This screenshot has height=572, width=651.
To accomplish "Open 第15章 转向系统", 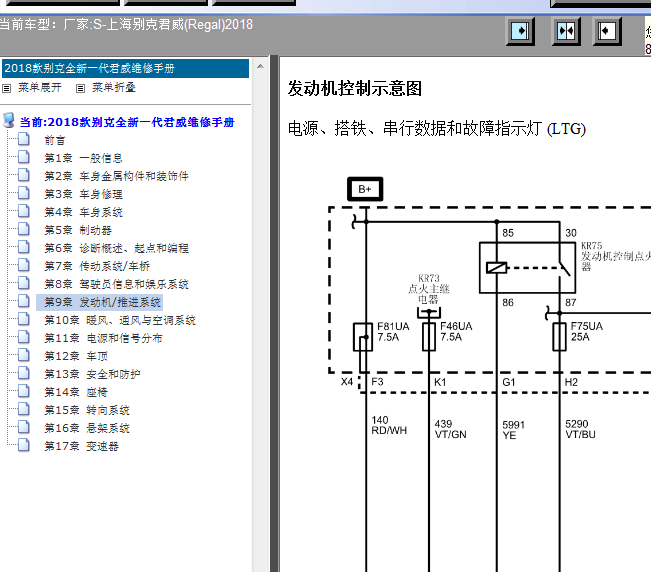I will pyautogui.click(x=87, y=410).
